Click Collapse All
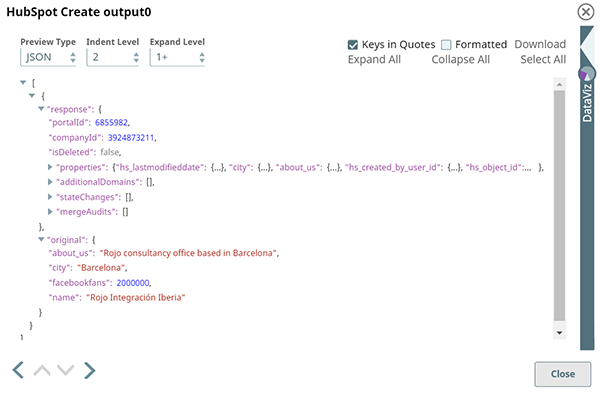The height and width of the screenshot is (394, 600). [460, 60]
